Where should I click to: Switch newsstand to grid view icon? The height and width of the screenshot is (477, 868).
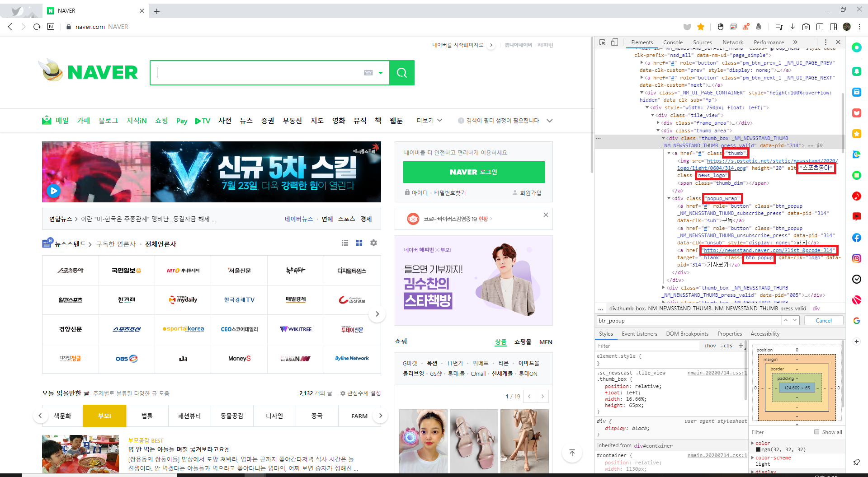pyautogui.click(x=359, y=243)
